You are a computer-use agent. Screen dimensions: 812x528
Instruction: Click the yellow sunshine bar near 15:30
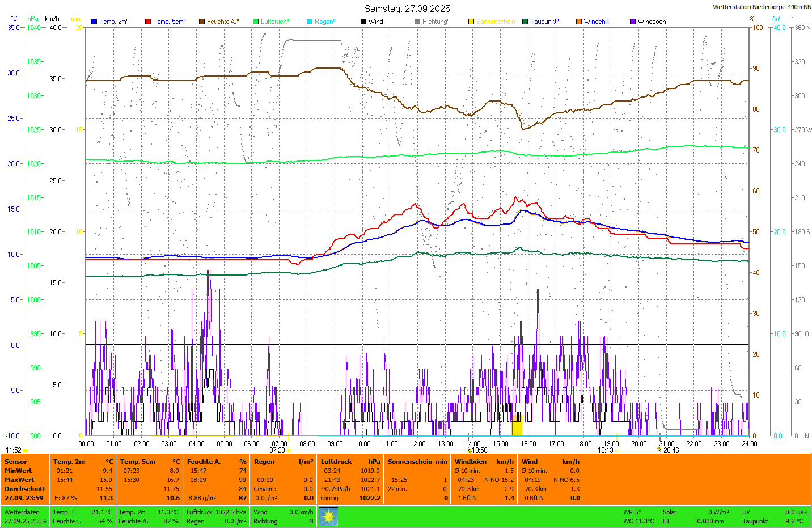coord(517,426)
